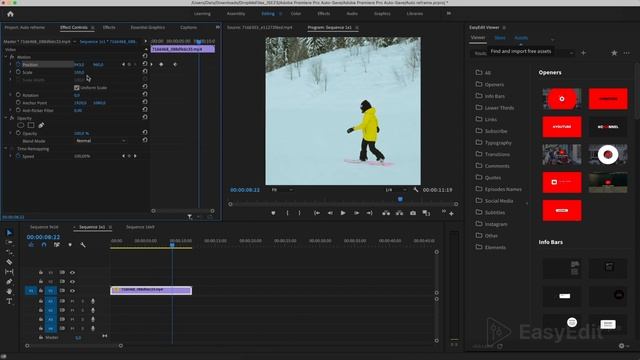Collapse the Opacity effect group

(6, 118)
